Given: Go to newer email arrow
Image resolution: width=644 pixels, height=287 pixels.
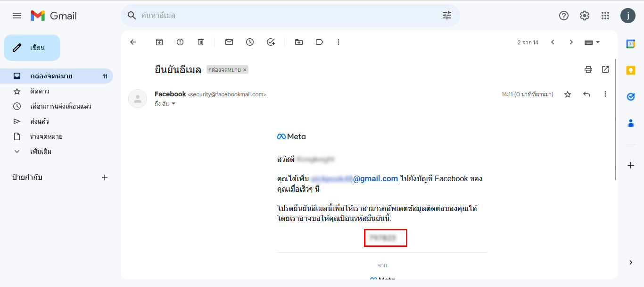Looking at the screenshot, I should point(553,42).
